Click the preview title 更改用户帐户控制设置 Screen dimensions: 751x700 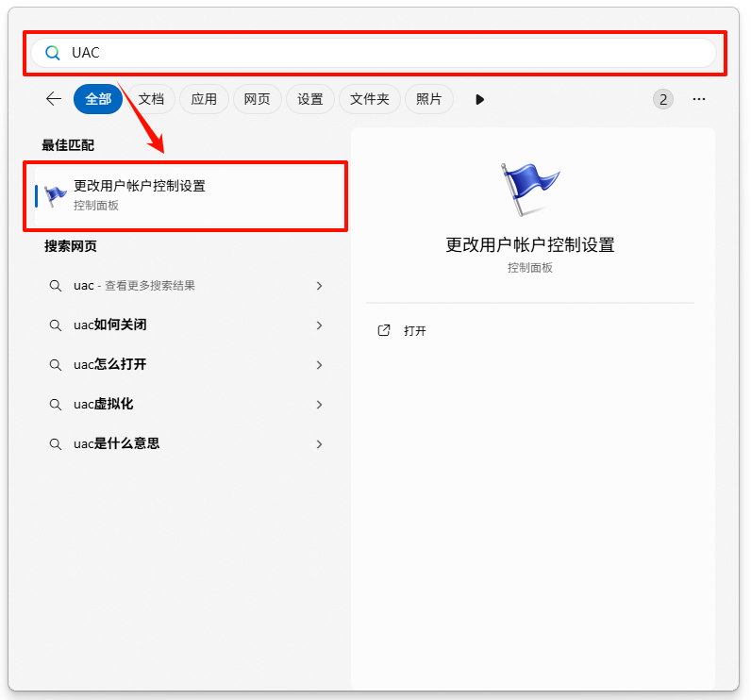[x=530, y=244]
